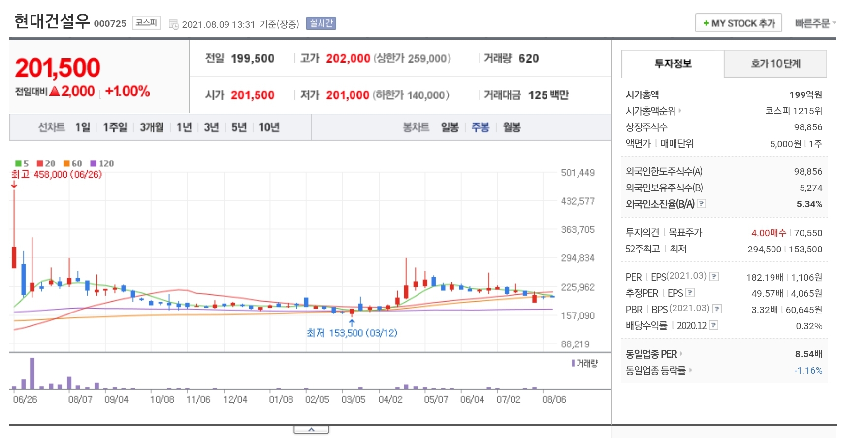This screenshot has width=868, height=438.
Task: Click the red 20-day moving average legend marker
Action: (40, 163)
